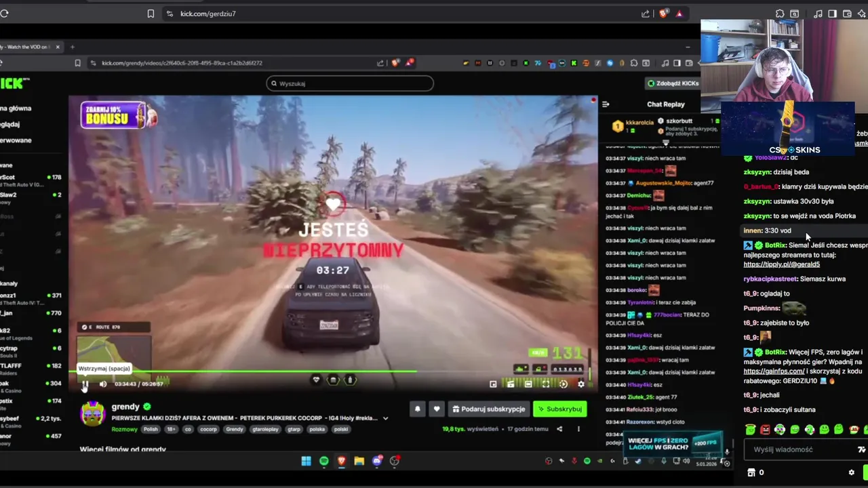Open Brave browser from the taskbar
The width and height of the screenshot is (868, 488).
[341, 461]
